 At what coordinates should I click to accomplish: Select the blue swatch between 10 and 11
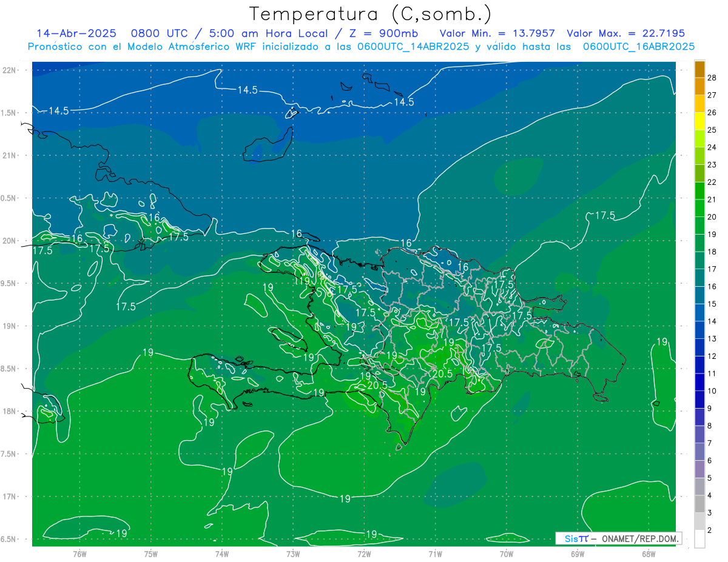[699, 383]
